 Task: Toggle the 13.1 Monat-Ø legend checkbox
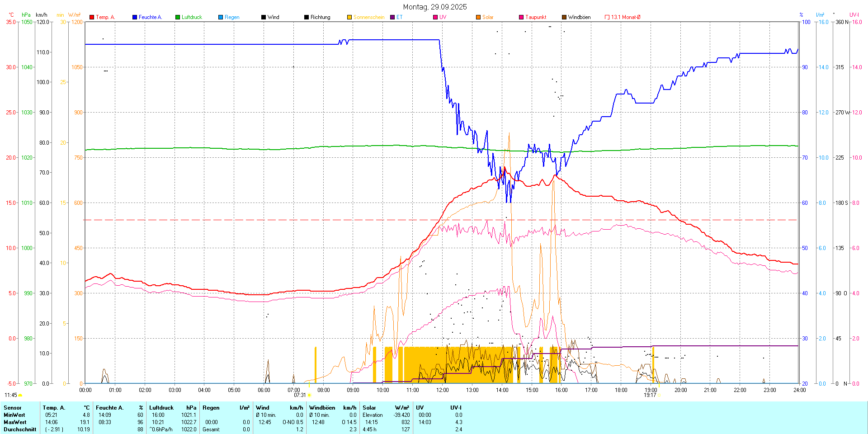607,17
